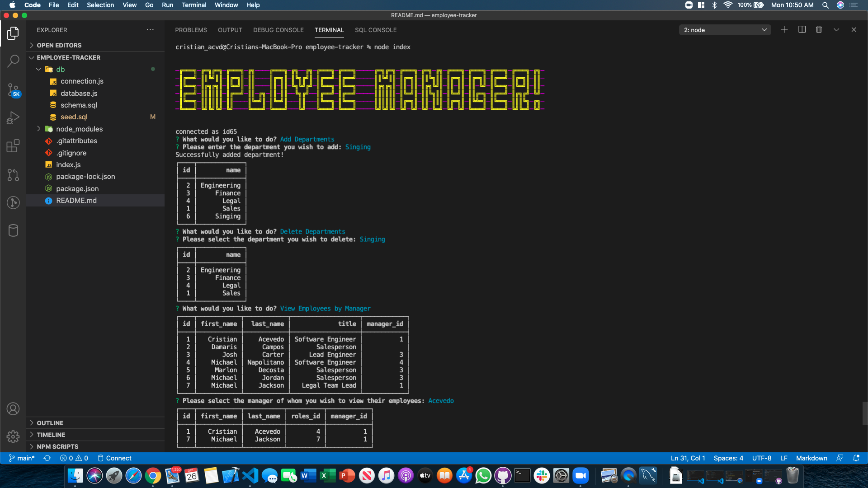Select the terminal dropdown showing 2: node

click(x=725, y=30)
